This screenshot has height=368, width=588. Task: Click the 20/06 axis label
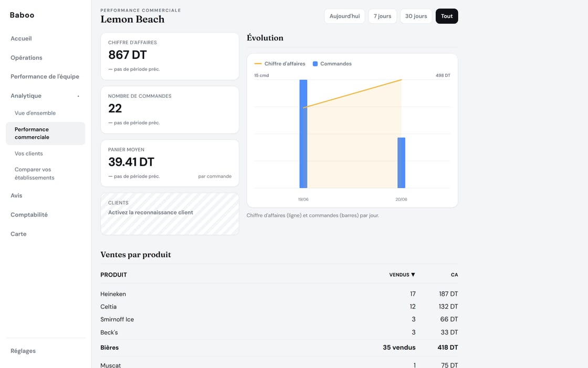(x=401, y=199)
